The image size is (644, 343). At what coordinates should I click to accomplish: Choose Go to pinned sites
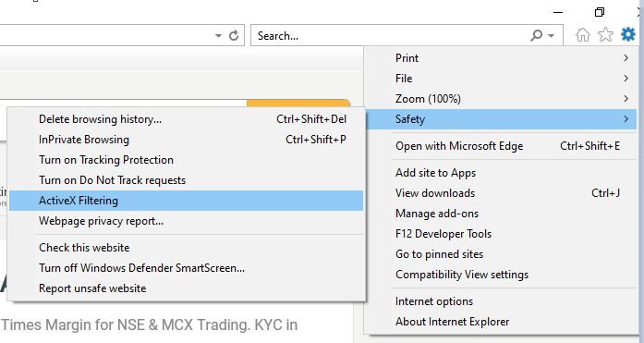501,254
